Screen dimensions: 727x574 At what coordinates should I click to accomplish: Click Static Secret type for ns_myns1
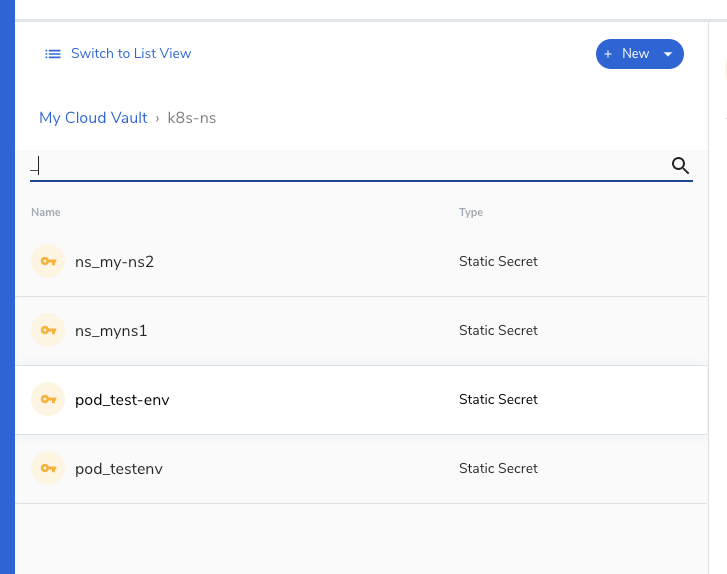click(498, 331)
